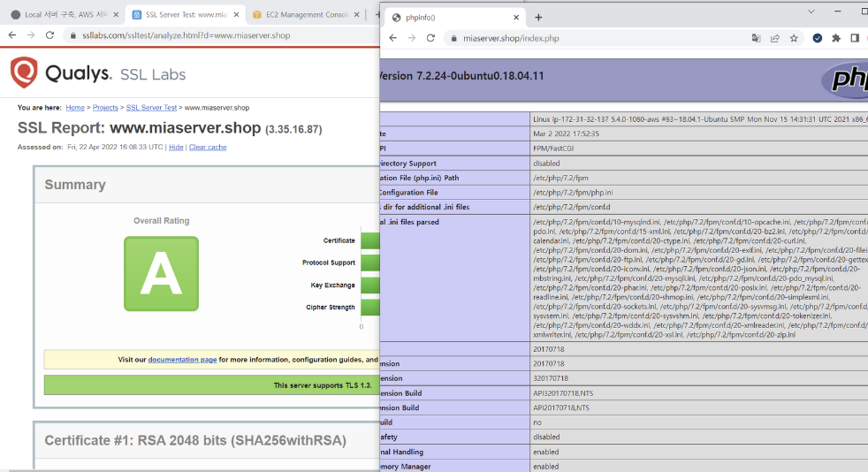Close the phpinfo() tab
The image size is (868, 472).
click(x=516, y=17)
